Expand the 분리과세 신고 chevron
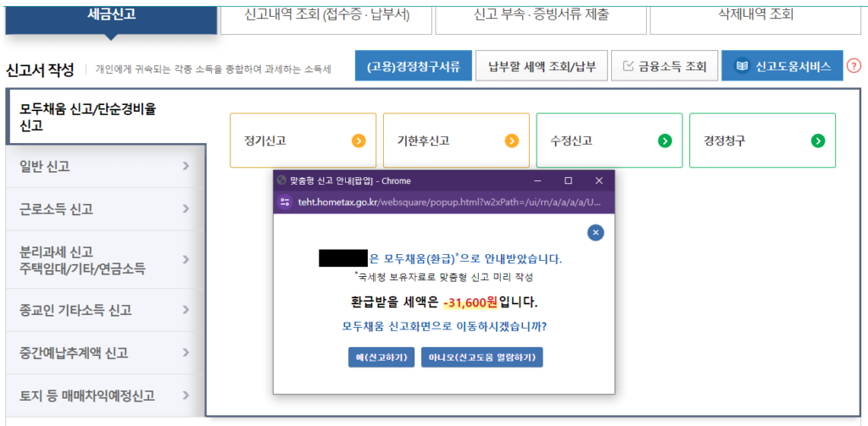868x426 pixels. [x=186, y=259]
